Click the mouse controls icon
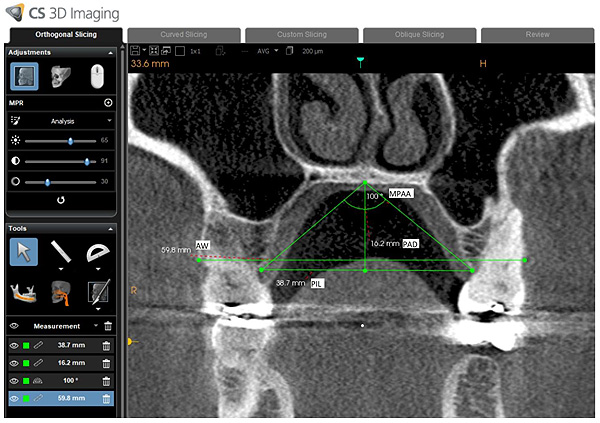 tap(96, 77)
